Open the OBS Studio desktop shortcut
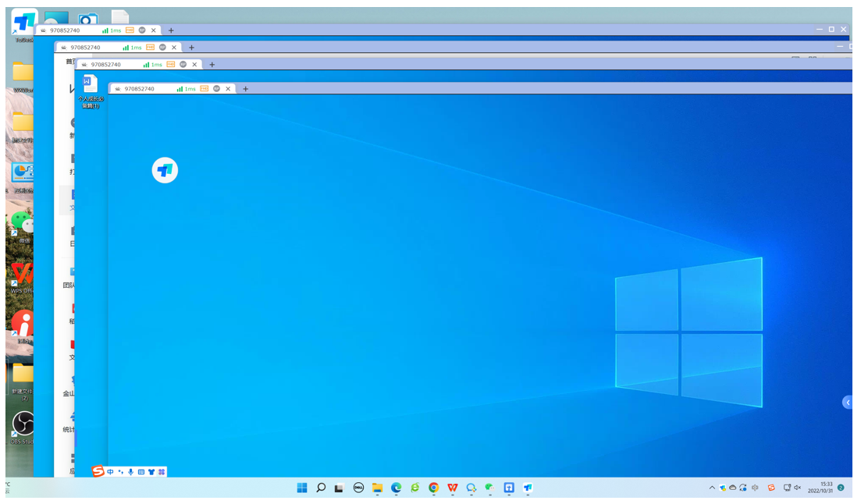 click(x=23, y=428)
